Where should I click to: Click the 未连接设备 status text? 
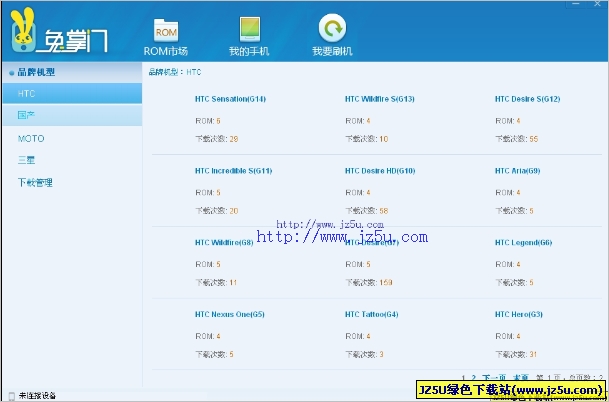pos(37,396)
